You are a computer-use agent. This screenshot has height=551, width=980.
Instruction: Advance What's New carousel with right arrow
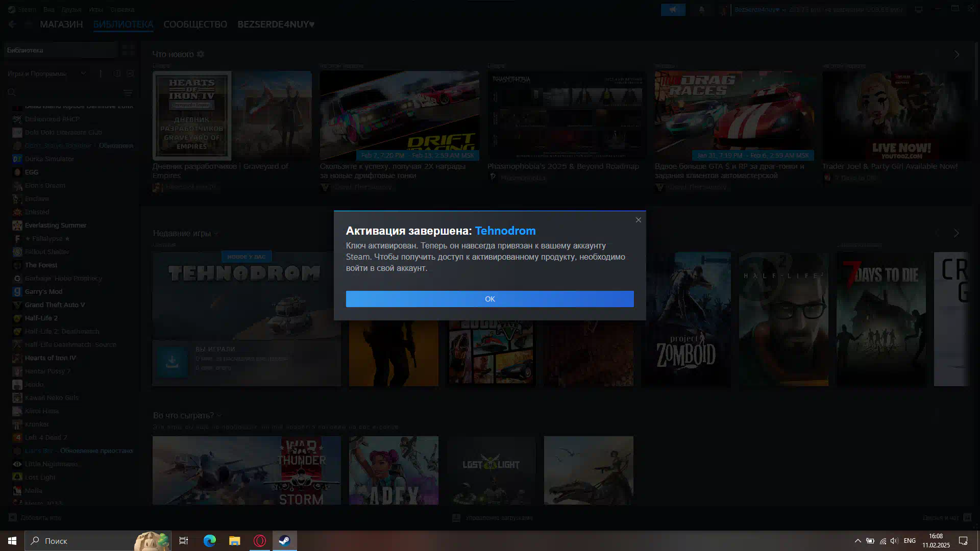[957, 54]
